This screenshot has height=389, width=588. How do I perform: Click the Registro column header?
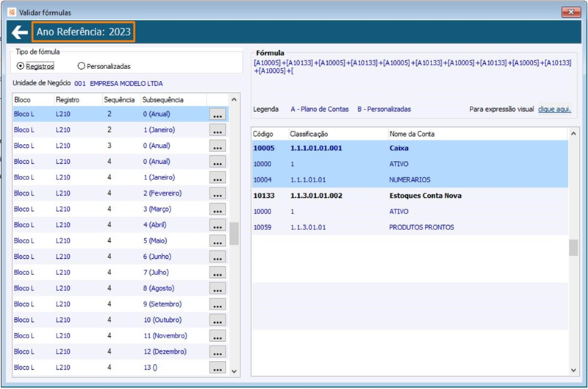point(78,100)
